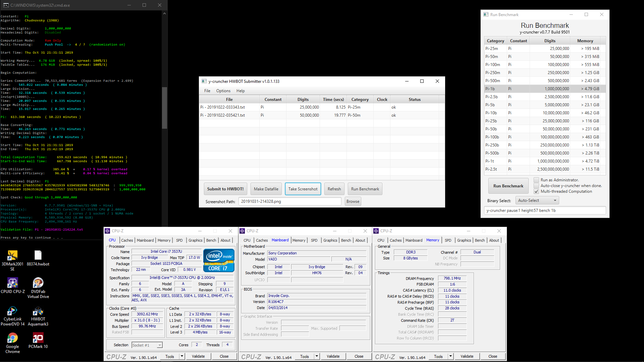Switch to Caches tab in first CPU-Z window

[x=127, y=240]
